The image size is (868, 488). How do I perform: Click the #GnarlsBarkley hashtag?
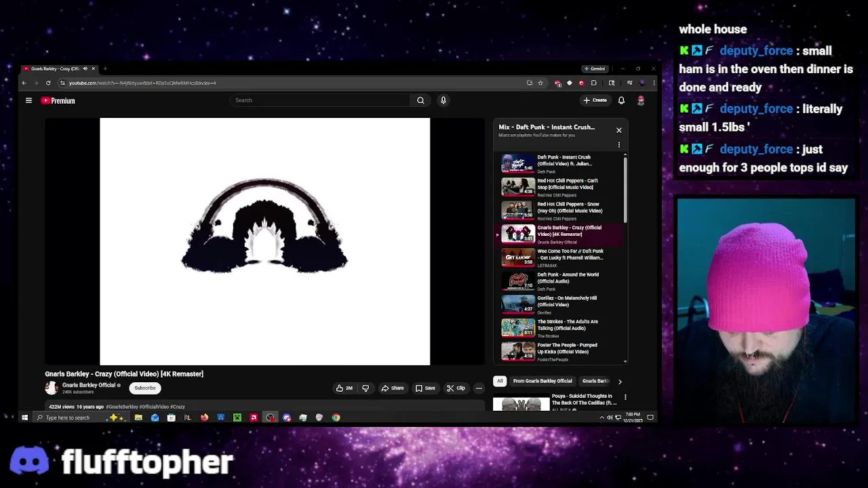click(123, 407)
